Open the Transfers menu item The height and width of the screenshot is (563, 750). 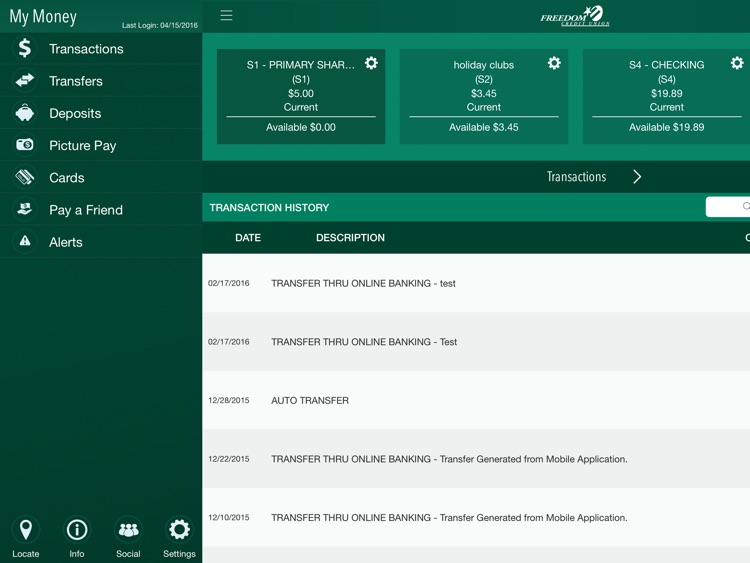tap(101, 81)
